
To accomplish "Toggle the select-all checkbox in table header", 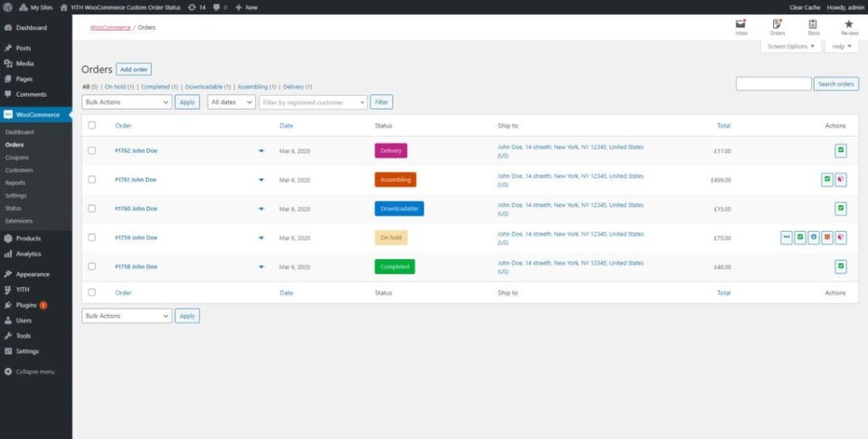I will 91,125.
